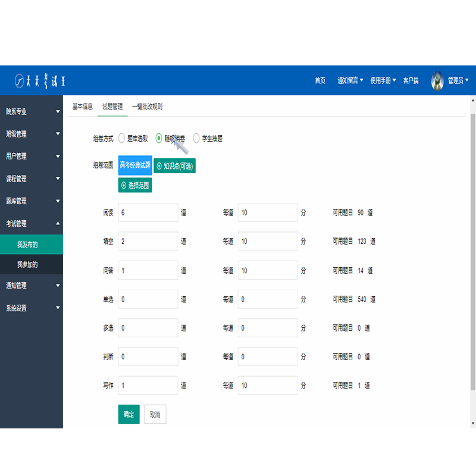476x476 pixels.
Task: Click plus icon on 选择范围 button
Action: coord(124,185)
